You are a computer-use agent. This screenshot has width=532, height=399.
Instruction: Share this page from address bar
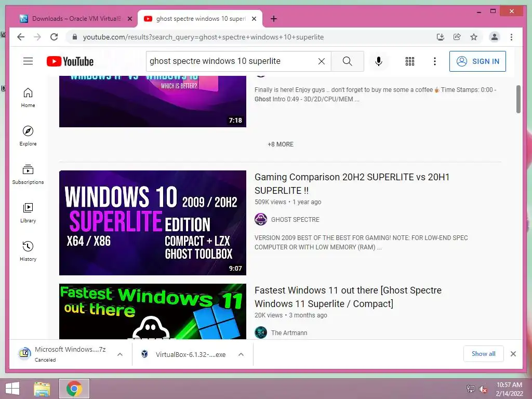(457, 37)
